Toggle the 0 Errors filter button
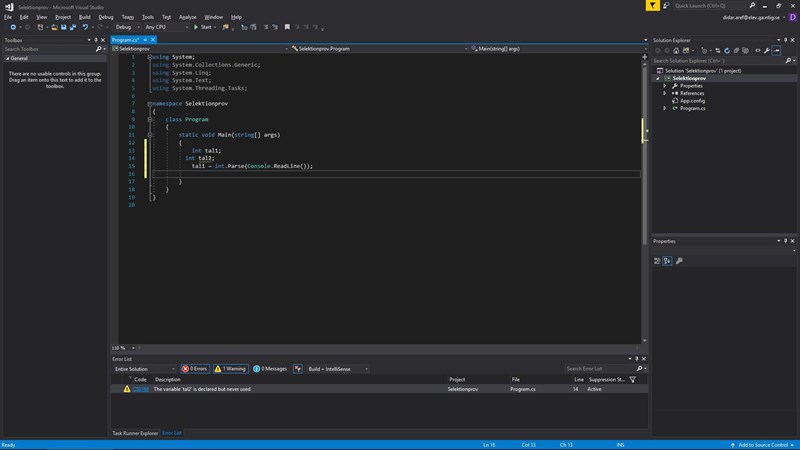 point(193,368)
